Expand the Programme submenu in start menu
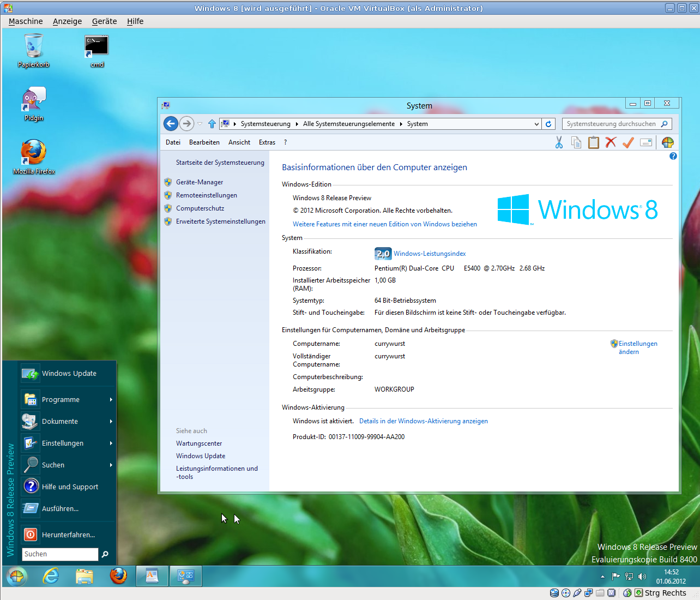Image resolution: width=700 pixels, height=600 pixels. pos(68,400)
